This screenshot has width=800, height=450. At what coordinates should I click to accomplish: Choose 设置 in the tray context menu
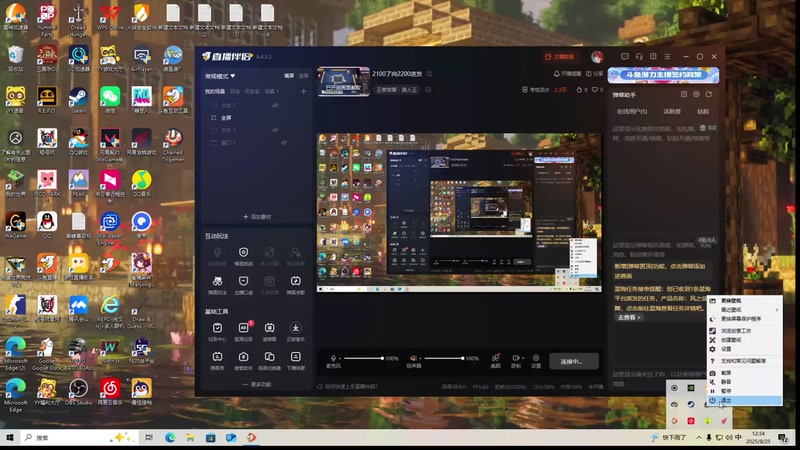click(x=744, y=349)
